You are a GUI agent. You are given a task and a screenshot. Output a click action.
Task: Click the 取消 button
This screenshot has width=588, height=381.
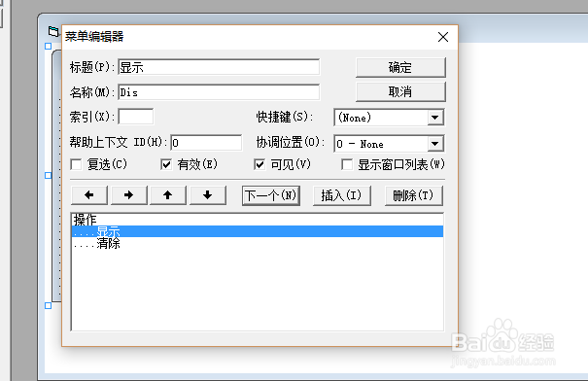(400, 92)
